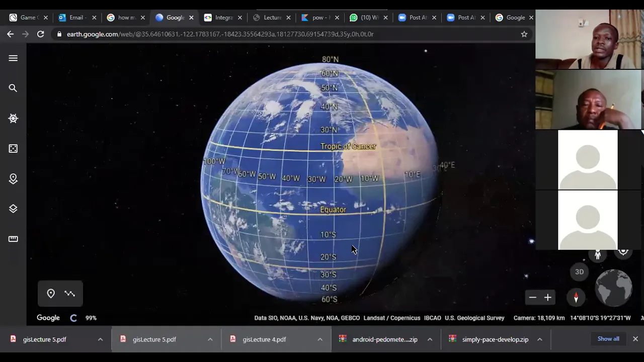644x362 pixels.
Task: Click Show all downloads
Action: pyautogui.click(x=608, y=339)
